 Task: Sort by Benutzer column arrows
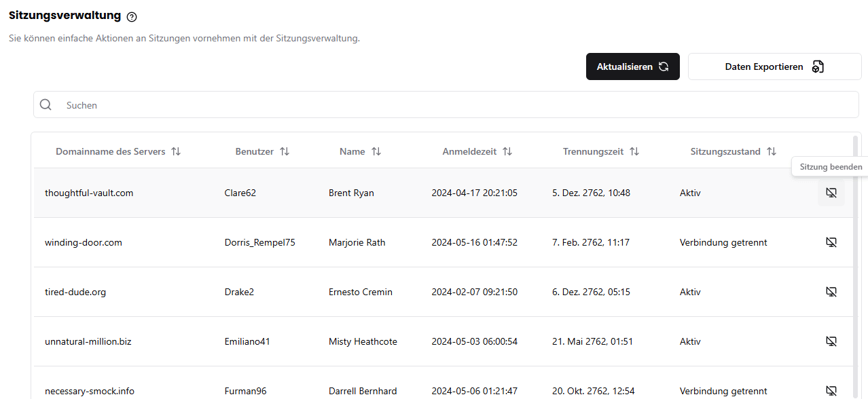(x=285, y=151)
